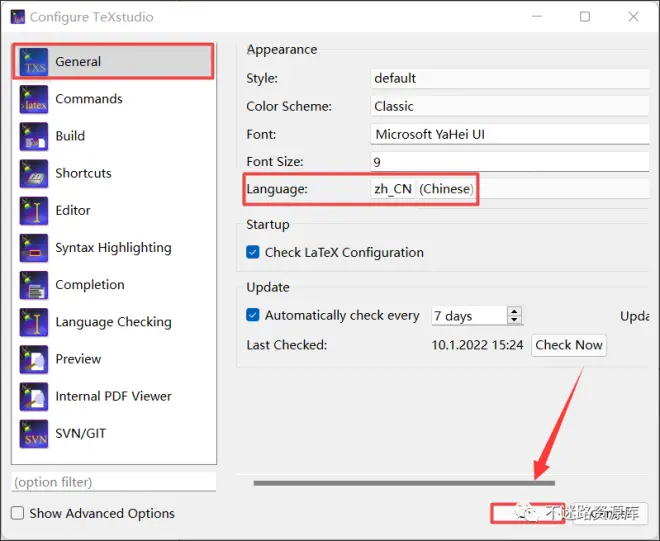Open the Color Scheme dropdown showing Classic
The height and width of the screenshot is (541, 660).
[510, 106]
